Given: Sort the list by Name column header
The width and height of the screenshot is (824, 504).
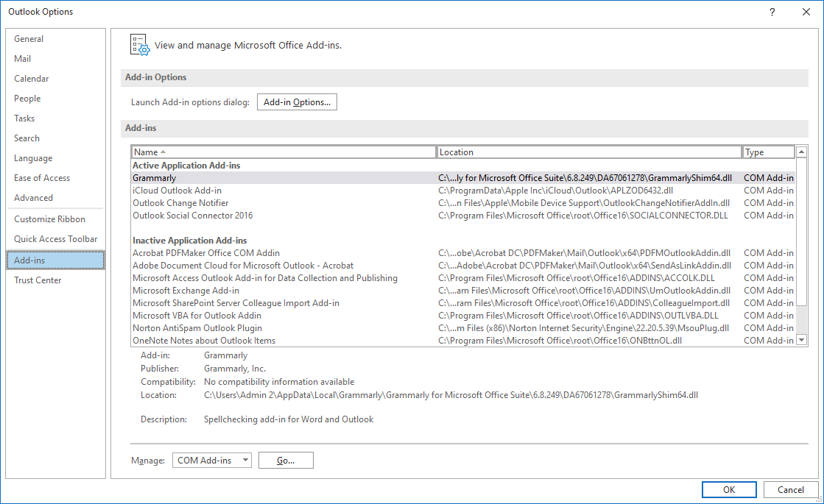Looking at the screenshot, I should [x=284, y=152].
